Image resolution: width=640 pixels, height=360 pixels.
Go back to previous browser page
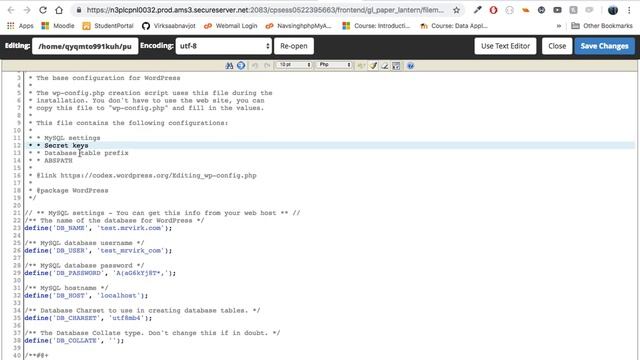(11, 10)
